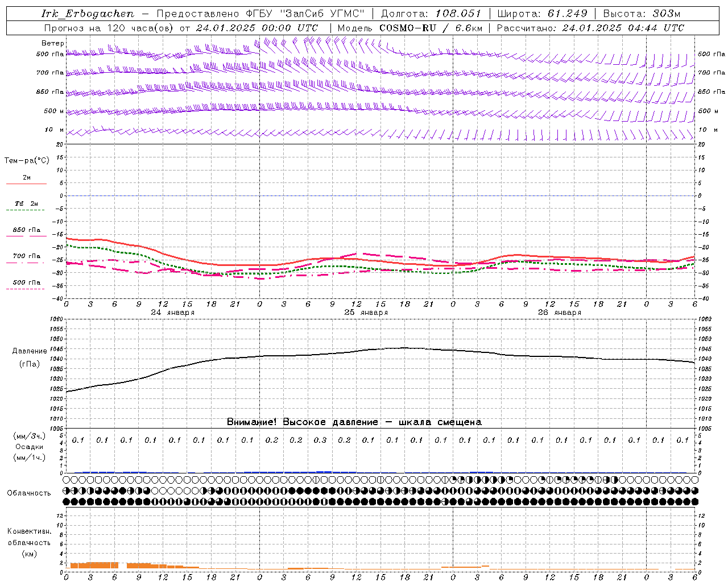The height and width of the screenshot is (582, 728).
Task: Click the station name Irk_Erbogachen
Action: pyautogui.click(x=88, y=14)
